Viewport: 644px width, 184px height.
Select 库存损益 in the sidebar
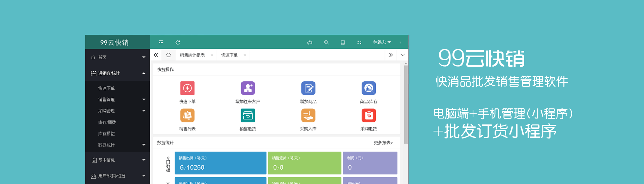(x=106, y=134)
